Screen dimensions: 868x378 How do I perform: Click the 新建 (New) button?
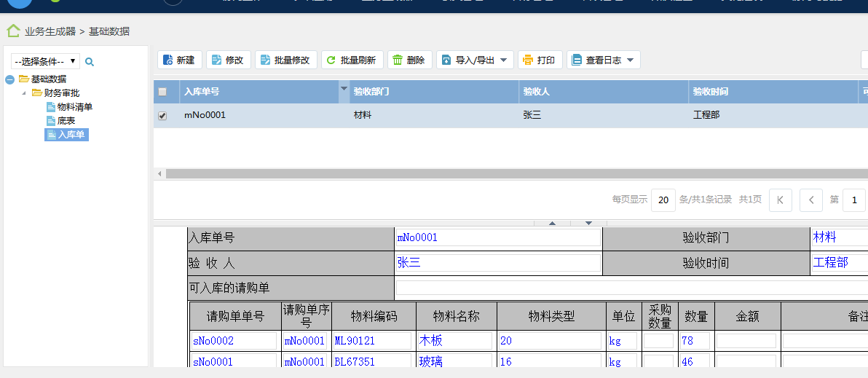(179, 60)
